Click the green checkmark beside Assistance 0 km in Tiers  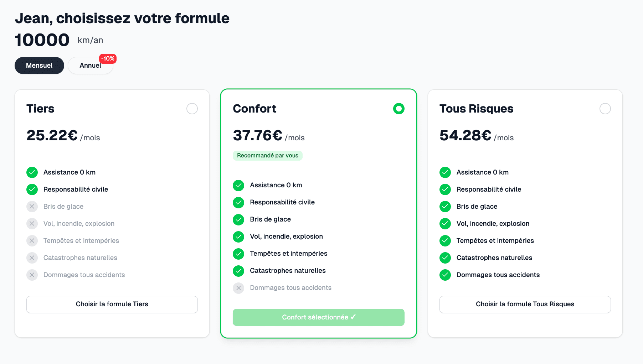(x=32, y=172)
